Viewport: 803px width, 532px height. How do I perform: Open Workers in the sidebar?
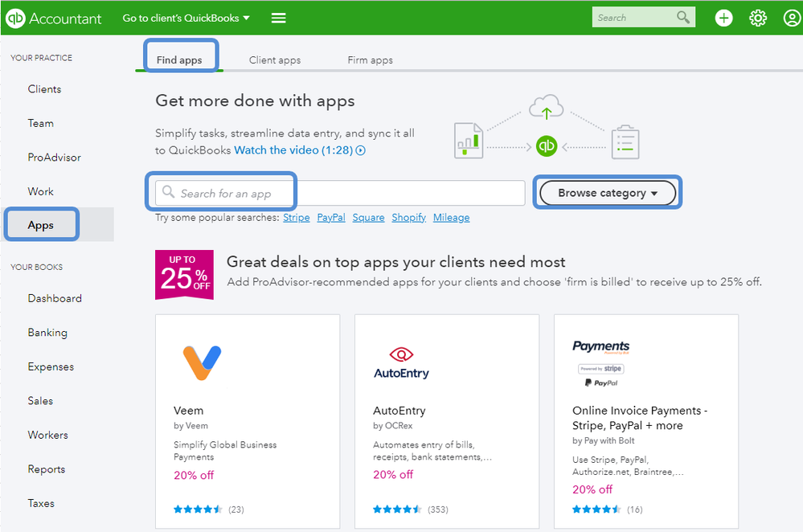tap(47, 436)
